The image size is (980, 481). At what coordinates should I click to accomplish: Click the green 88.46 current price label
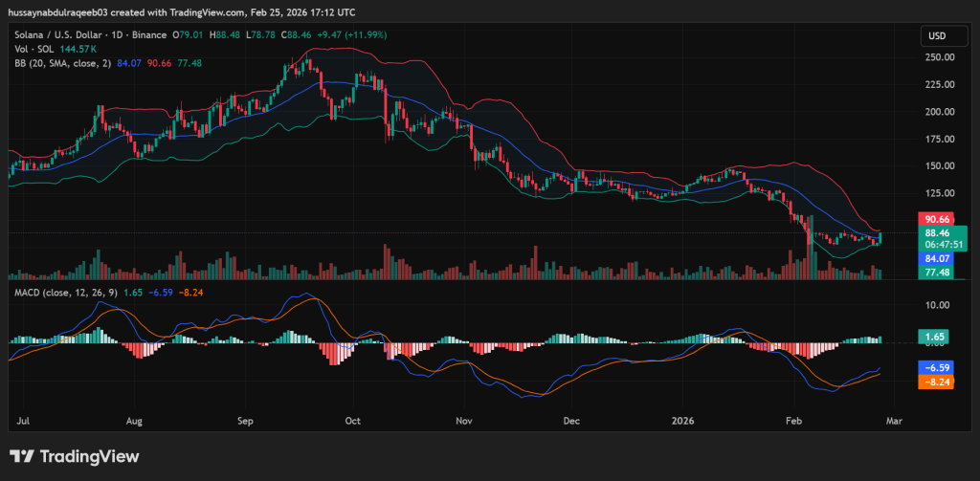point(937,232)
